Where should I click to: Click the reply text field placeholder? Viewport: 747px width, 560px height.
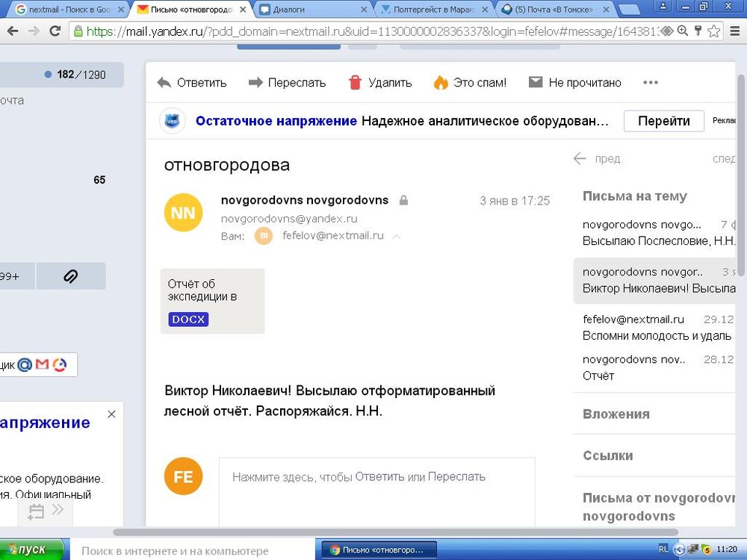[x=359, y=476]
